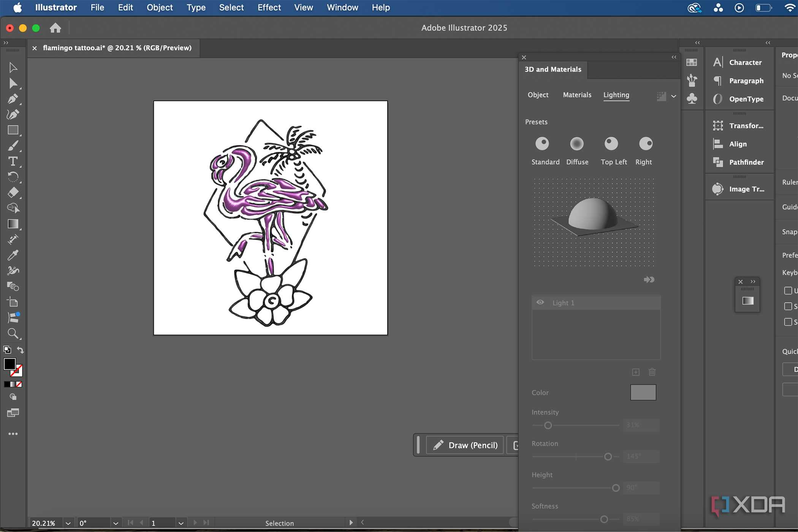Click the light Color swatch
The height and width of the screenshot is (532, 798).
[x=643, y=392]
